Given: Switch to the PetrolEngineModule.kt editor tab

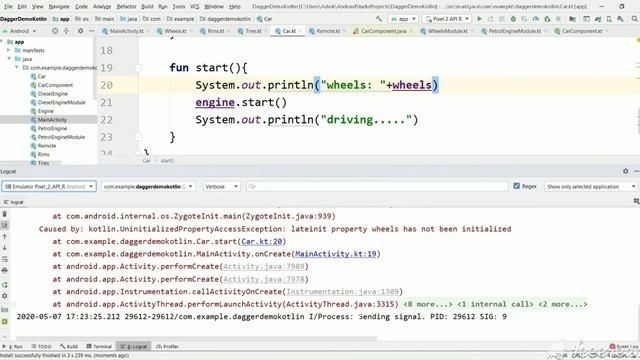Looking at the screenshot, I should click(x=514, y=31).
